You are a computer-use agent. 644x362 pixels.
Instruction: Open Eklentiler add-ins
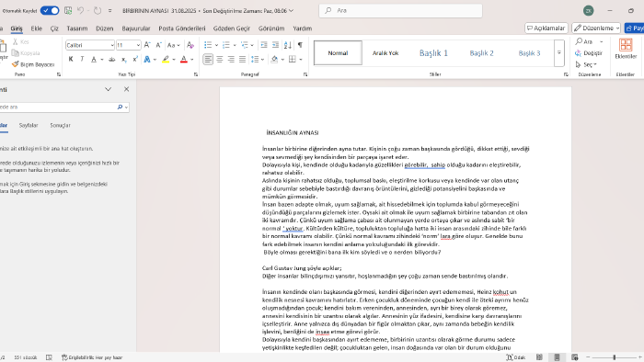(626, 50)
